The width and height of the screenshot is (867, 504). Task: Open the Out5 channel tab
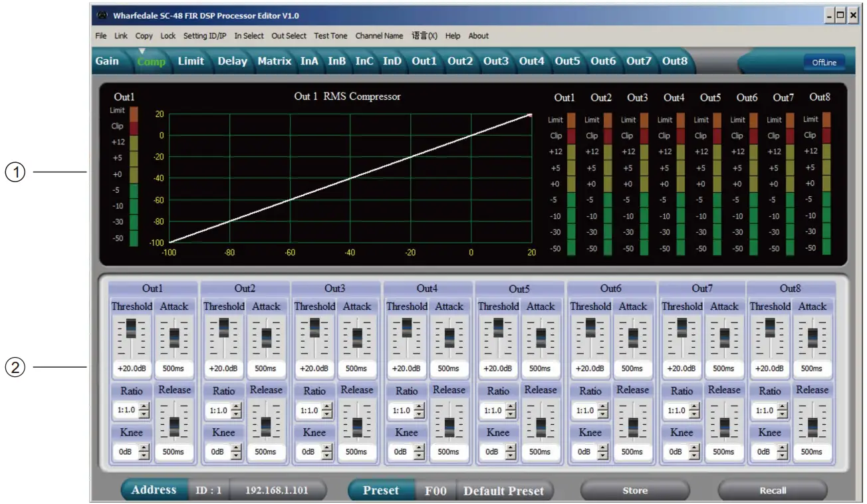click(567, 61)
